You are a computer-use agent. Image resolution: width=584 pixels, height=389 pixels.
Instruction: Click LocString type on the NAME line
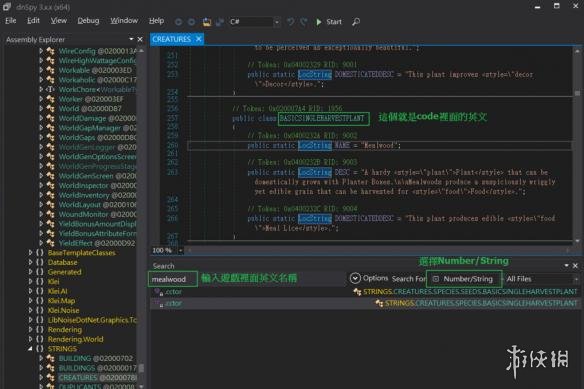coord(315,145)
